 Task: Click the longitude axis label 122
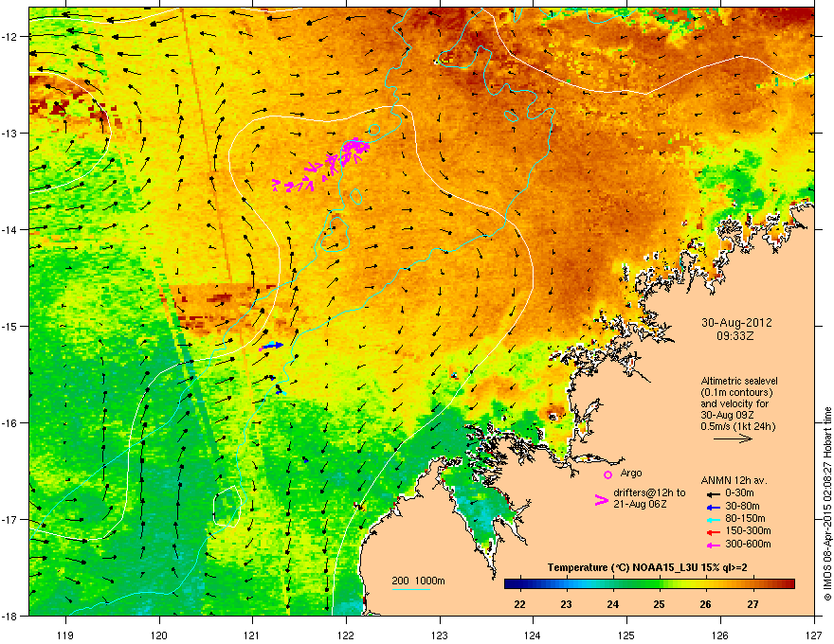(346, 635)
